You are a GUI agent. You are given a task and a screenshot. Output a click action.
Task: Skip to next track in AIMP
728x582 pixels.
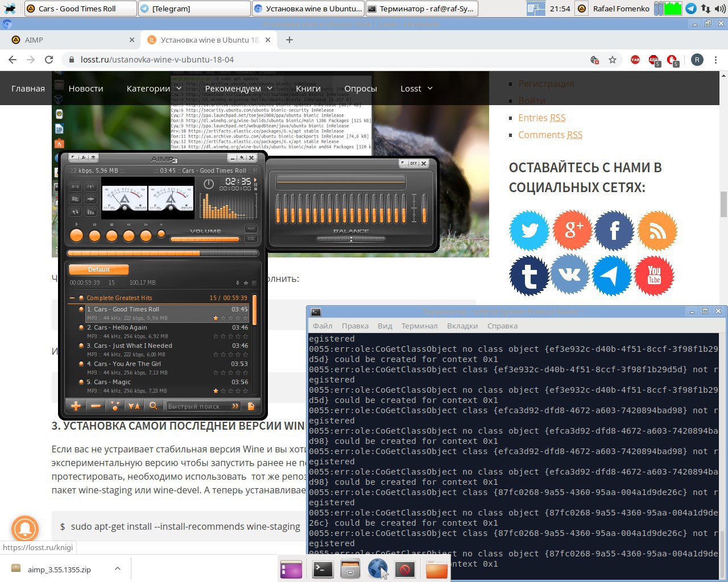(146, 235)
